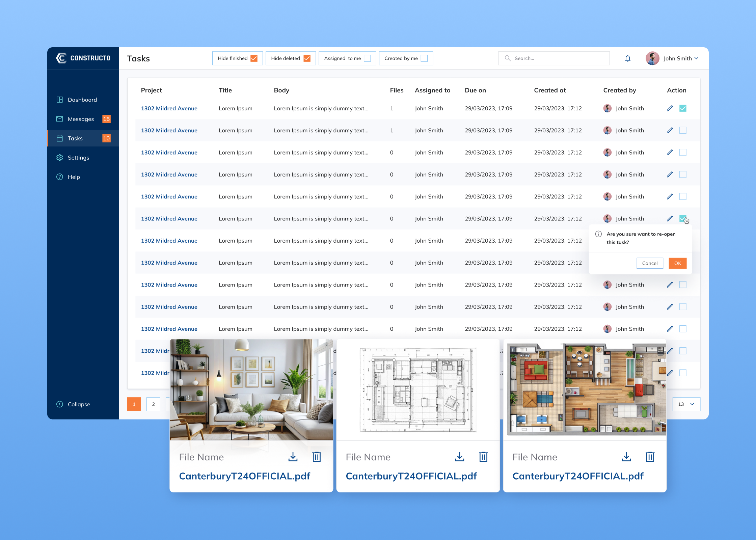Enable the Assigned to me filter
This screenshot has height=540, width=756.
(x=368, y=58)
